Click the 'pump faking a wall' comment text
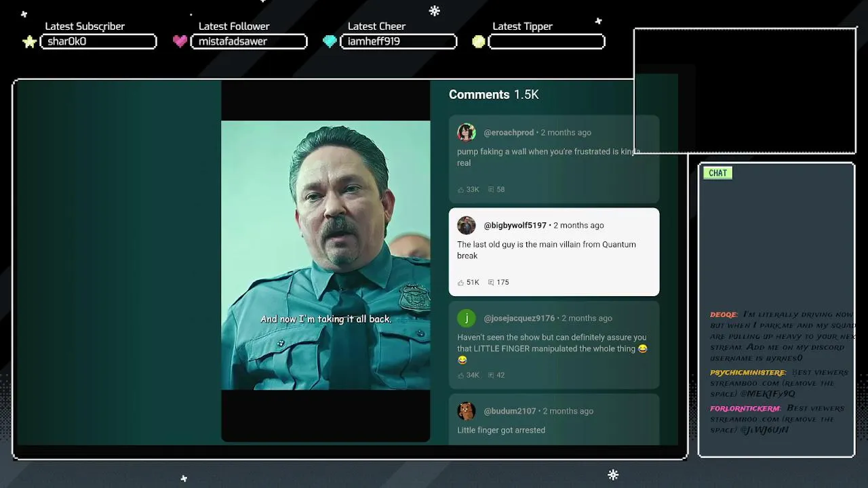The width and height of the screenshot is (868, 488). pyautogui.click(x=549, y=157)
